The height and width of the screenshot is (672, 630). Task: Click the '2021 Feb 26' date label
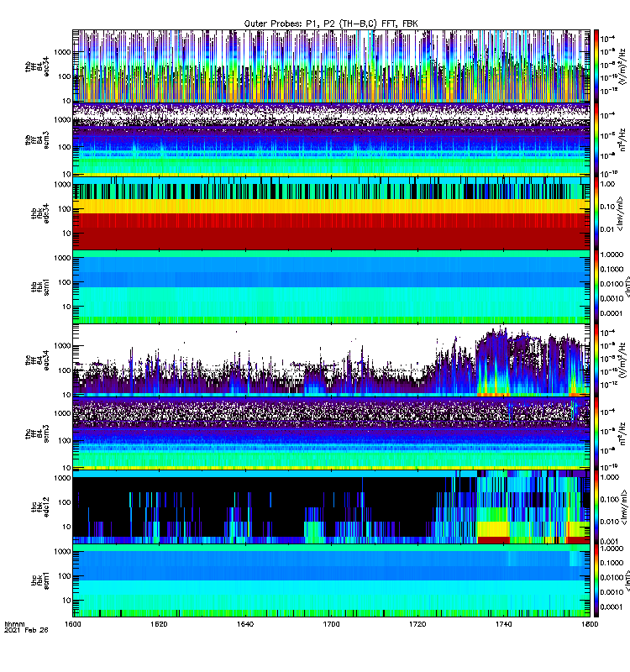pos(26,630)
